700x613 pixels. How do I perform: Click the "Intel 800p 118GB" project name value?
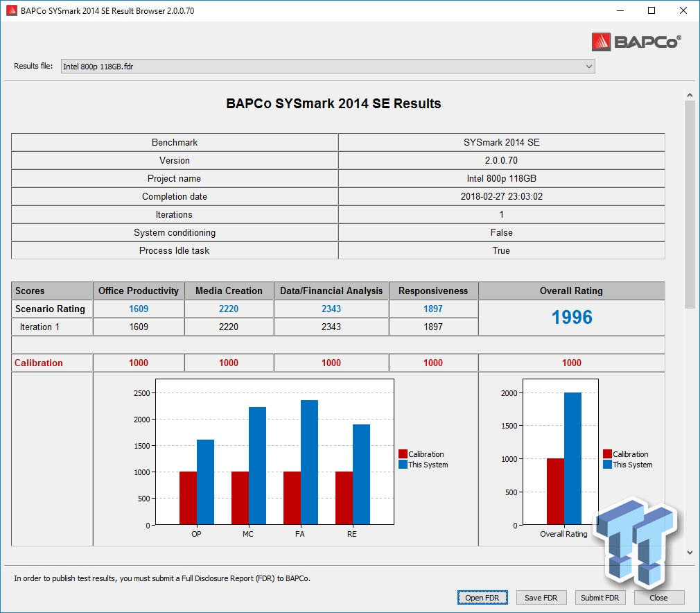tap(501, 179)
